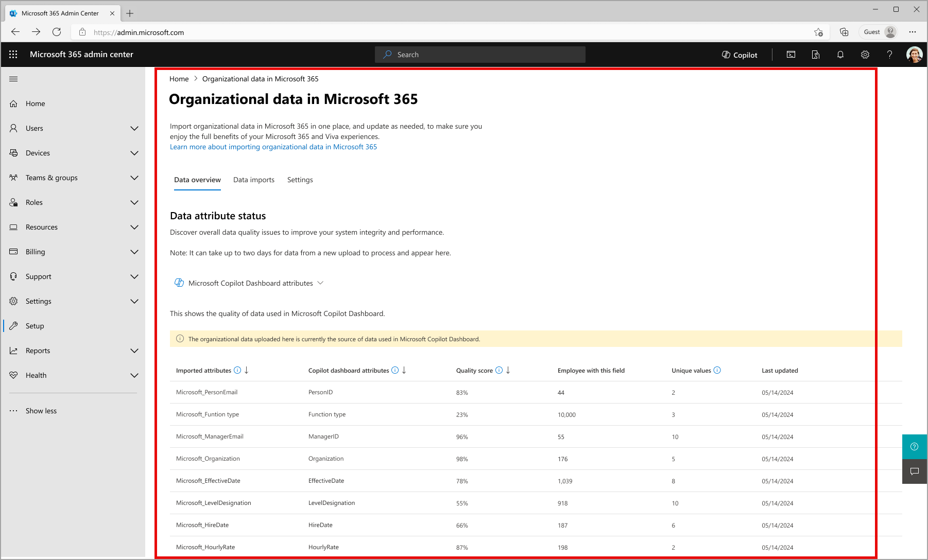Open the feedback chat button
This screenshot has height=560, width=928.
(x=915, y=471)
